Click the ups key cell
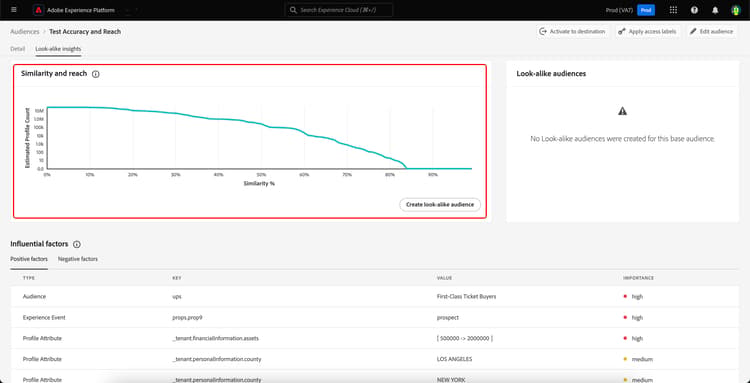This screenshot has height=383, width=750. (176, 296)
